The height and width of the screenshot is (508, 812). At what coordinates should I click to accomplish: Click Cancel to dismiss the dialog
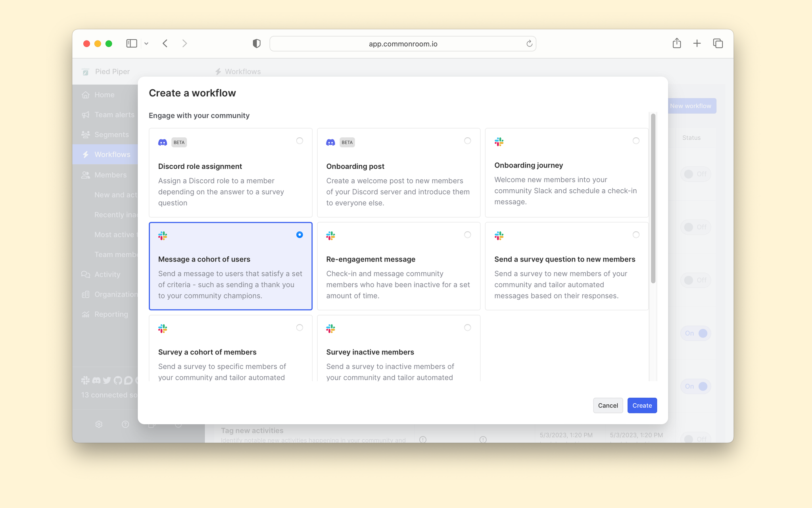click(x=608, y=405)
